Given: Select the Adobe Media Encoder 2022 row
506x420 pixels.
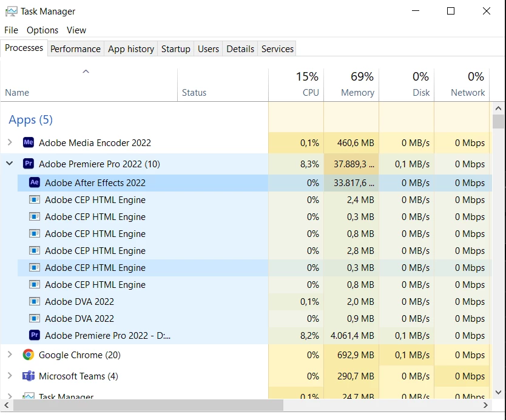Looking at the screenshot, I should pyautogui.click(x=246, y=142).
